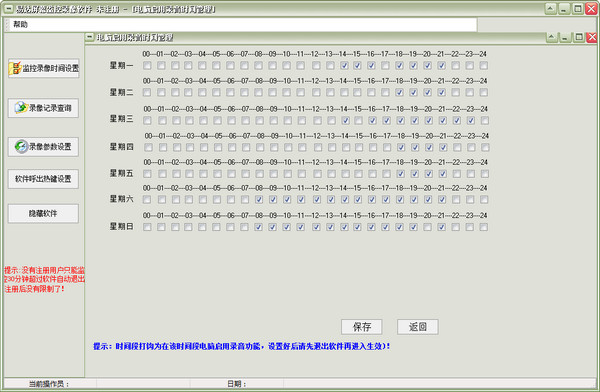Open the 帮助 menu

click(x=20, y=24)
